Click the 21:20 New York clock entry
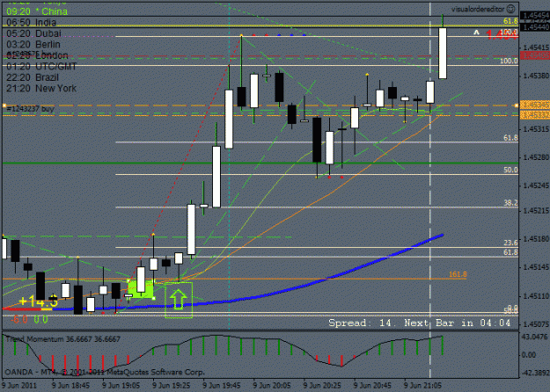This screenshot has width=550, height=392. (x=41, y=88)
